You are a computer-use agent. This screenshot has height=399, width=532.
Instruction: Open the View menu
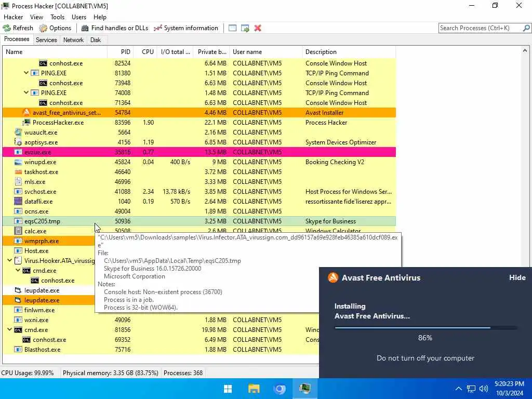point(36,17)
